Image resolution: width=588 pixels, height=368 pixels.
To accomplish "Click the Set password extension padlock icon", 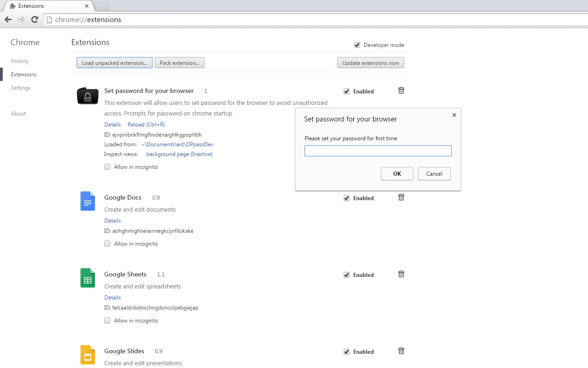I will tap(87, 96).
